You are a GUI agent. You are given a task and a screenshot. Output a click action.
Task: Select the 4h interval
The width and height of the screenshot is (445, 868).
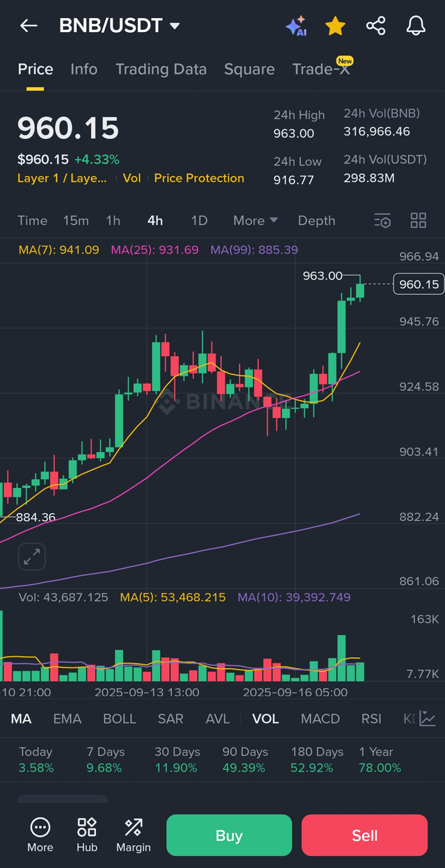(x=155, y=220)
